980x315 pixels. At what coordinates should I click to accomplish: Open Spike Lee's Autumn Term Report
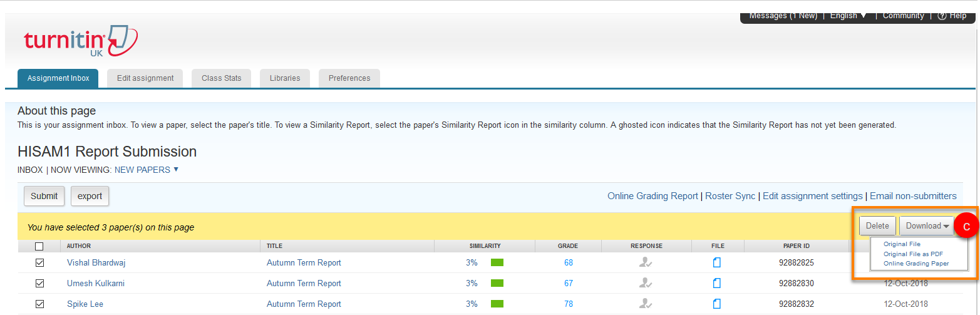(x=304, y=304)
